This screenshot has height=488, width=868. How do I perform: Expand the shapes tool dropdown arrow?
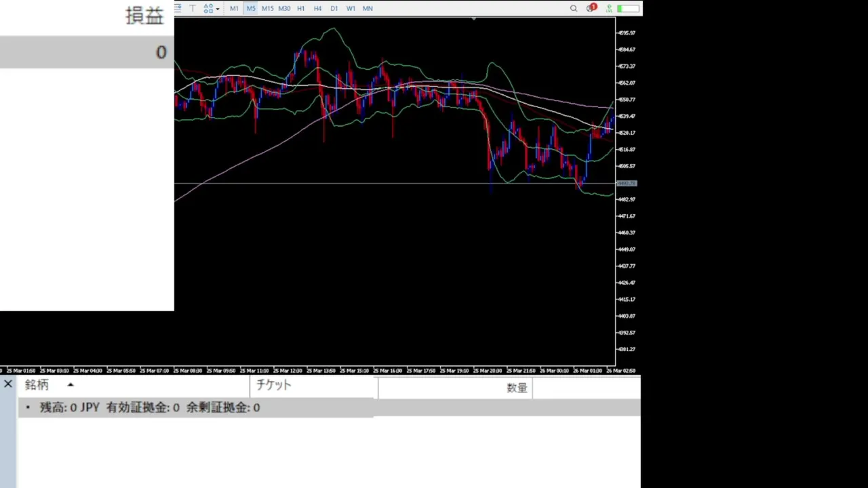[218, 9]
